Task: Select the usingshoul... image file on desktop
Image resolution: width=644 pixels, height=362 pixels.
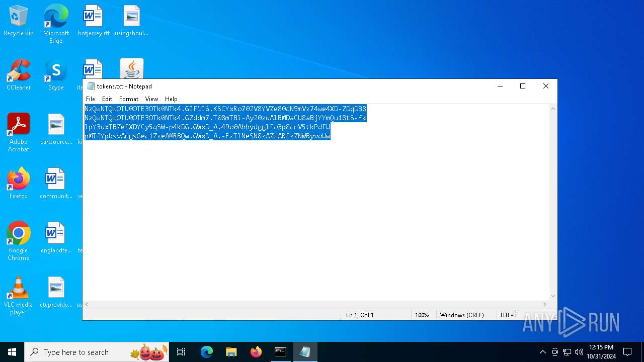Action: 131,21
